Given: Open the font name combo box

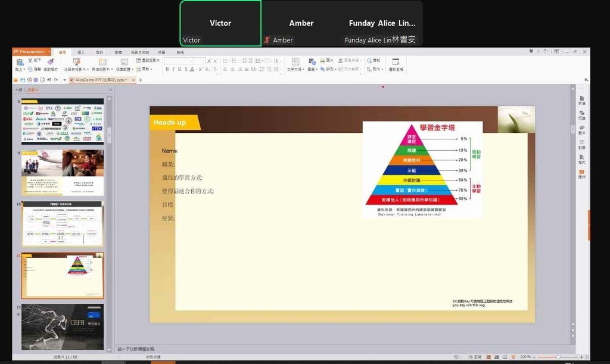Looking at the screenshot, I should [179, 61].
